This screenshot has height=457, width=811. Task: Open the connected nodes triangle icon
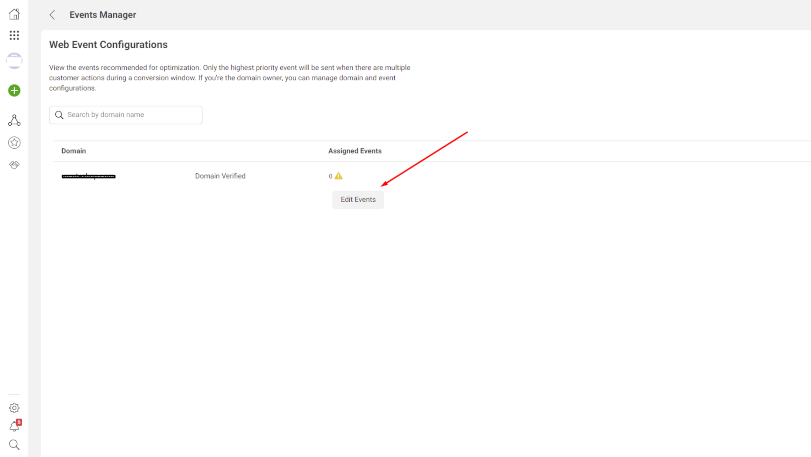coord(14,120)
